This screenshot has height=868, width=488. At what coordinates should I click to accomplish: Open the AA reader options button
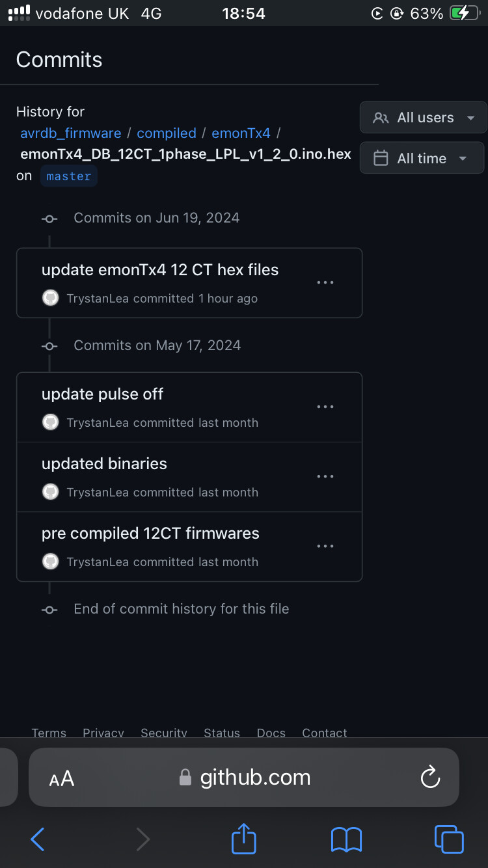62,778
